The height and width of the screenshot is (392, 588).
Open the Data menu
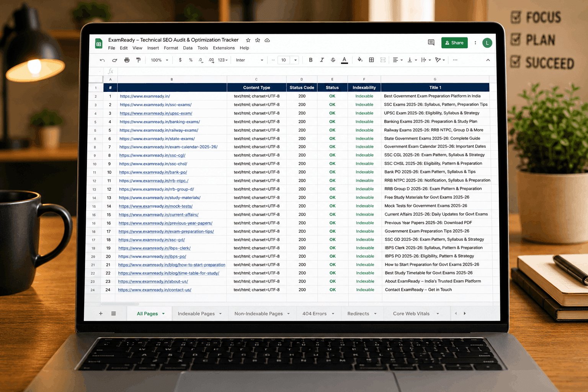coord(188,48)
